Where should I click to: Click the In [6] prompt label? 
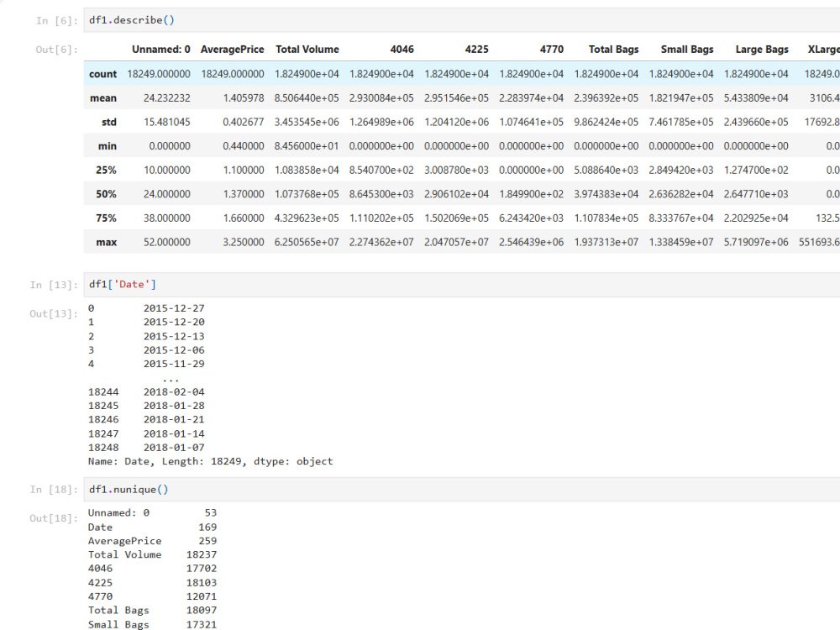click(57, 21)
